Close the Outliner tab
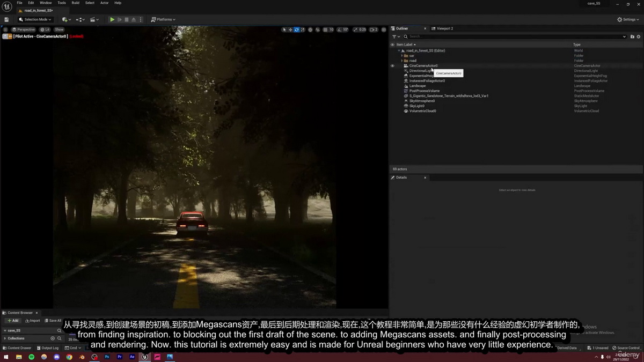644x362 pixels. coord(425,28)
